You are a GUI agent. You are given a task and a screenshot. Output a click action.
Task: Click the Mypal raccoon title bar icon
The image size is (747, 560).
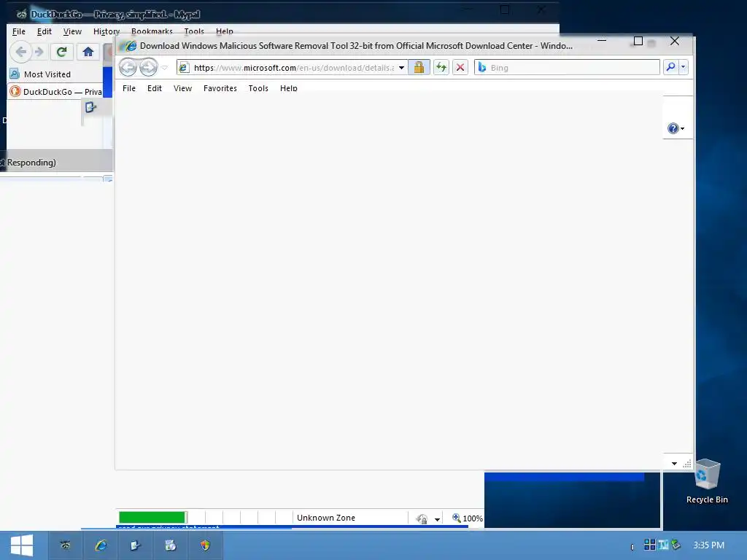coord(21,14)
